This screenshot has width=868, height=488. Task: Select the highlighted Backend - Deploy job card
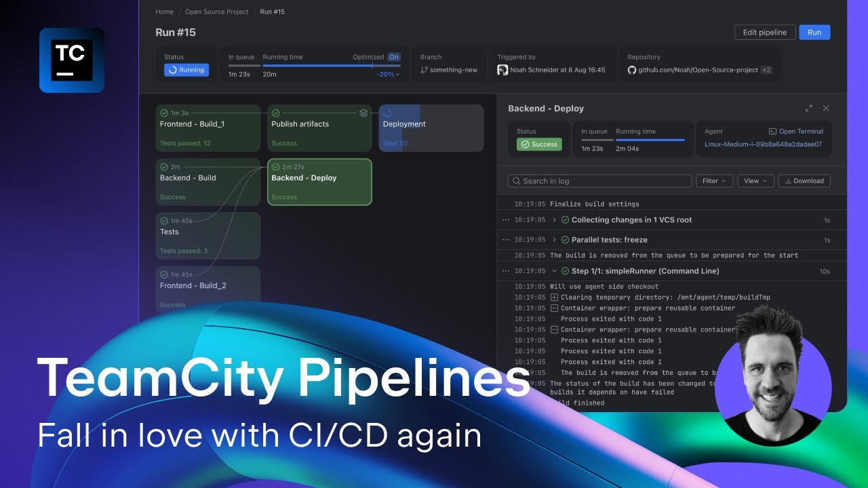319,182
